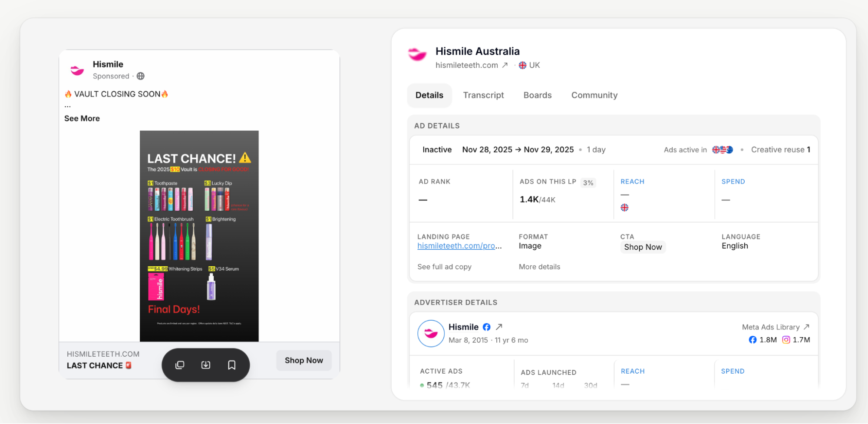This screenshot has width=868, height=424.
Task: Click the flags beside Ads active in
Action: 723,150
